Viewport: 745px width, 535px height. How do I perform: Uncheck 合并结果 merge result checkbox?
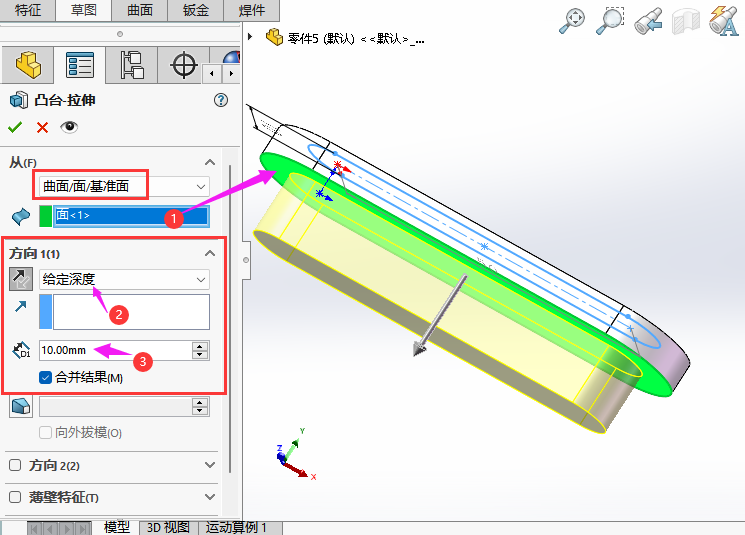(x=45, y=378)
